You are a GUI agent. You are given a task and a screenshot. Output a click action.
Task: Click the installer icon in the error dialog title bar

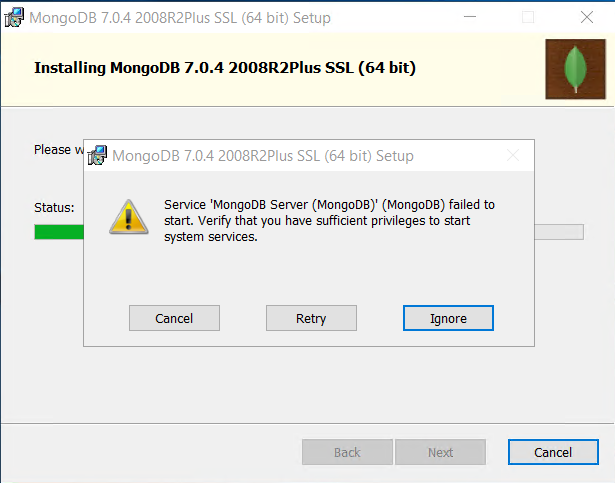(x=98, y=156)
